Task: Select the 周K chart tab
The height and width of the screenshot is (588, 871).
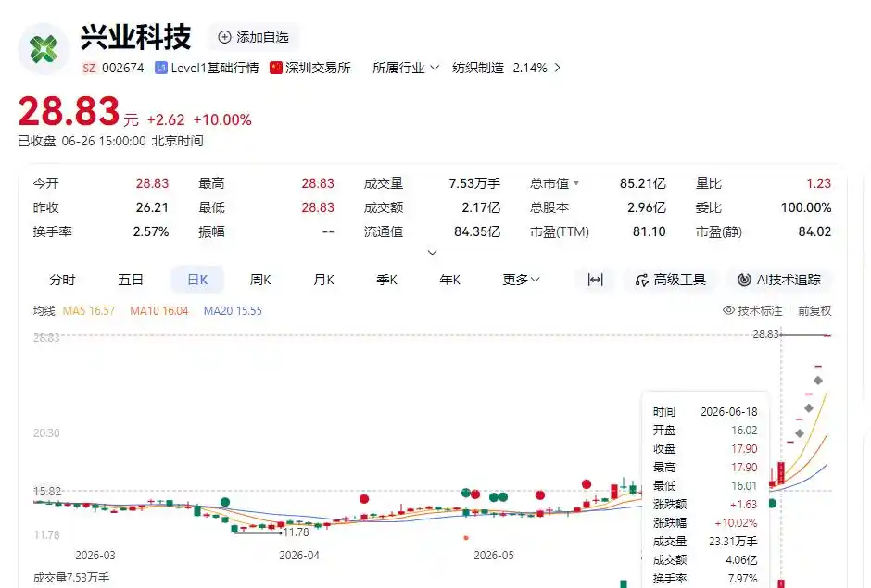Action: pyautogui.click(x=260, y=280)
